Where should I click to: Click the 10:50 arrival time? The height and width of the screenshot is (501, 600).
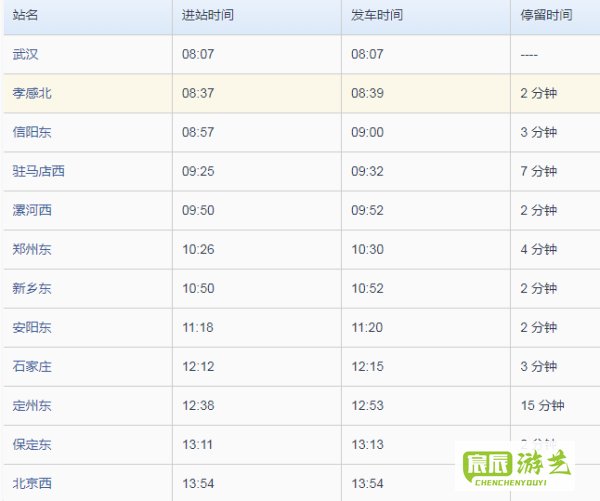point(198,288)
